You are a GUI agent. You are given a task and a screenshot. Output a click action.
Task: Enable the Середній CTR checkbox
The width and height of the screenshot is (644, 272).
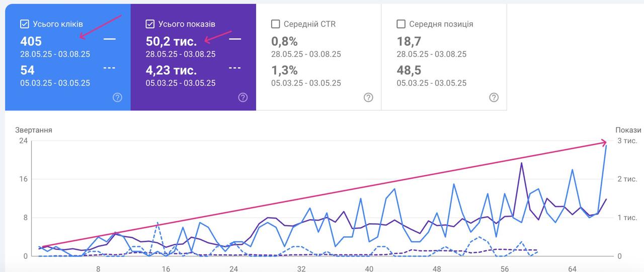pyautogui.click(x=275, y=24)
